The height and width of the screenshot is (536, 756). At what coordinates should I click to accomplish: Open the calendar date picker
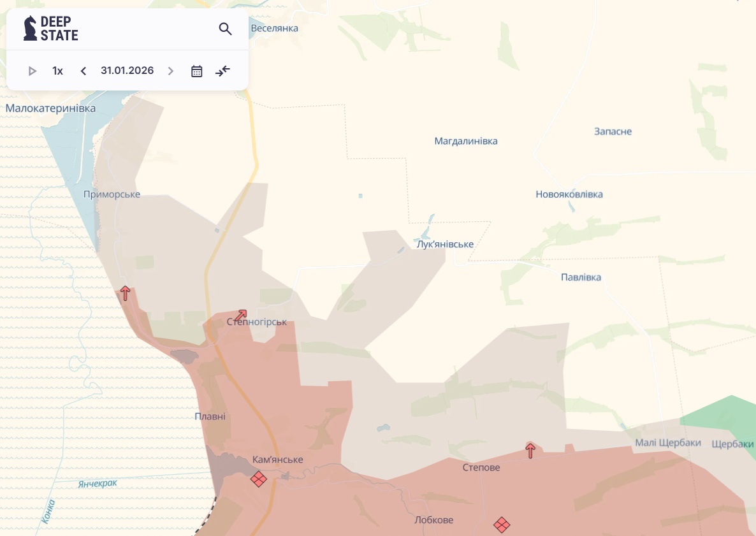(197, 71)
